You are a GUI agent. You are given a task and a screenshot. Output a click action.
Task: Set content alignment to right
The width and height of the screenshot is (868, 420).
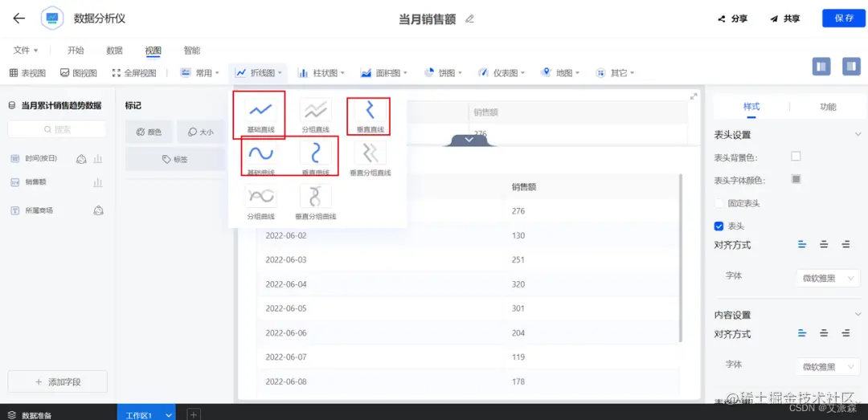pyautogui.click(x=845, y=332)
